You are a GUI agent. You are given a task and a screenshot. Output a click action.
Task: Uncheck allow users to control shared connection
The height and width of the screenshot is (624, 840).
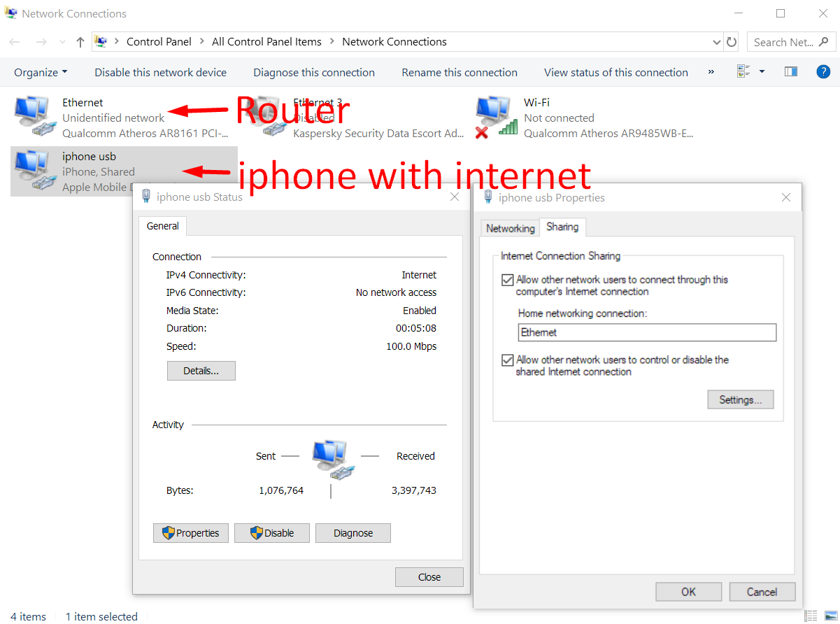pyautogui.click(x=508, y=360)
